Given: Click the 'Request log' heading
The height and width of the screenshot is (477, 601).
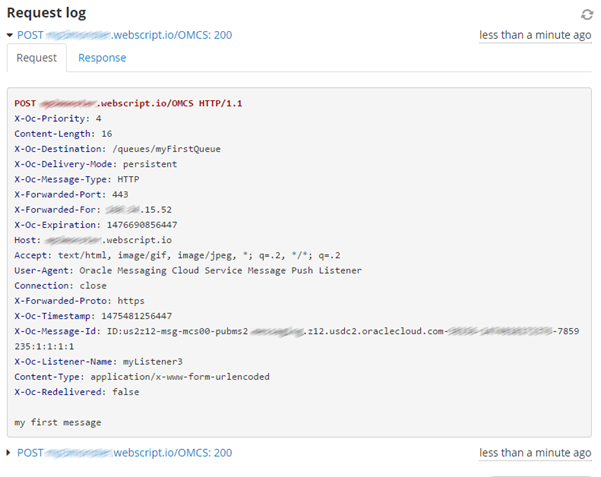Looking at the screenshot, I should [x=46, y=13].
